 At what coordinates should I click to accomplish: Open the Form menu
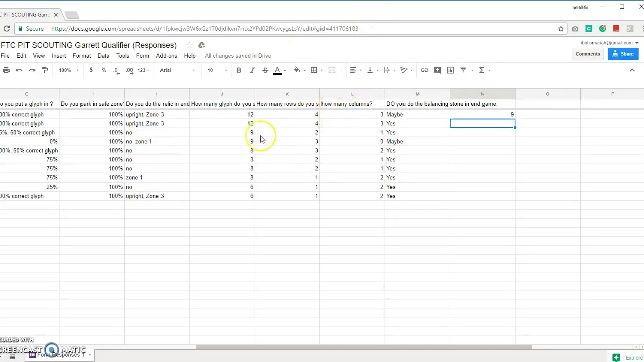[142, 56]
